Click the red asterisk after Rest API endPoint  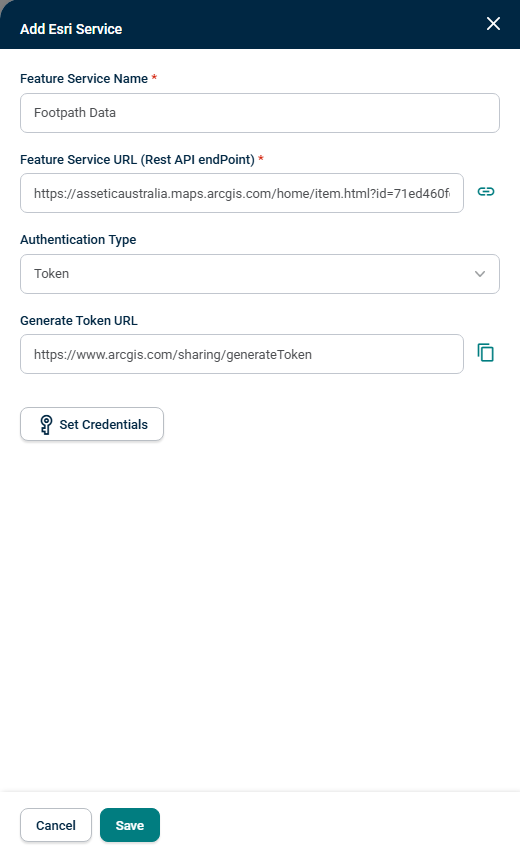coord(261,158)
